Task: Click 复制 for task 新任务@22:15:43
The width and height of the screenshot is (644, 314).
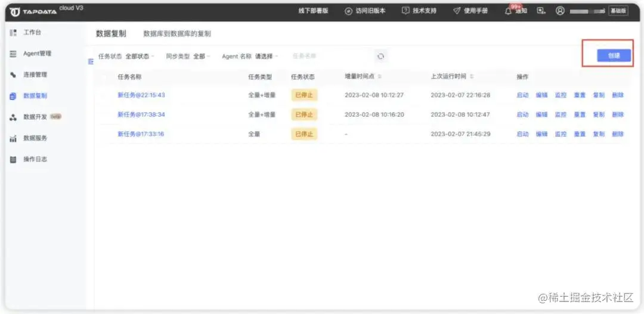Action: 599,95
